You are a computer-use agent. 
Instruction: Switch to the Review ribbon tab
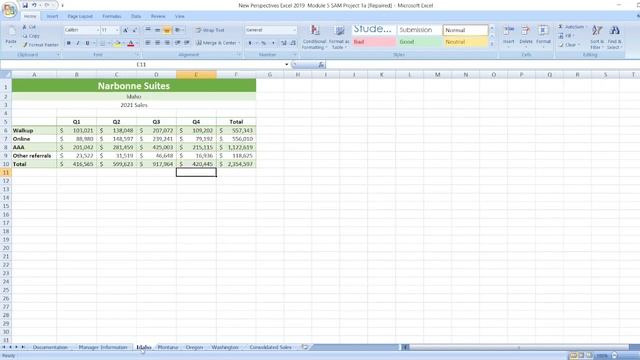(x=158, y=16)
